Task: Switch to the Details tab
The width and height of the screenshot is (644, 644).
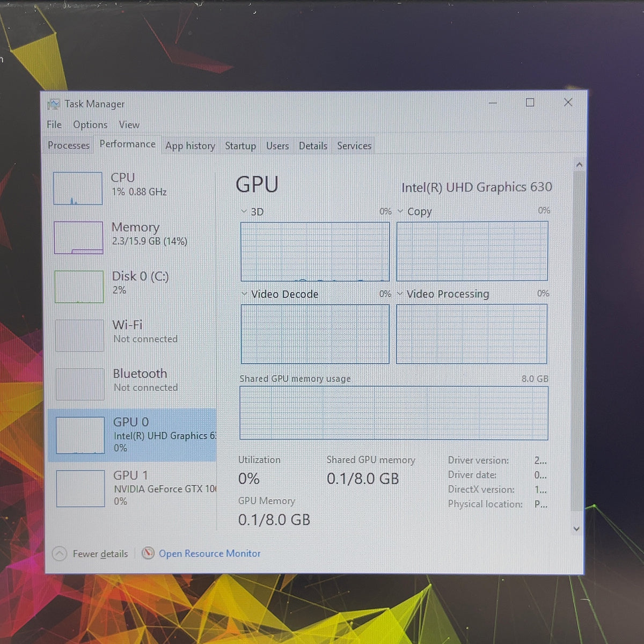Action: 313,145
